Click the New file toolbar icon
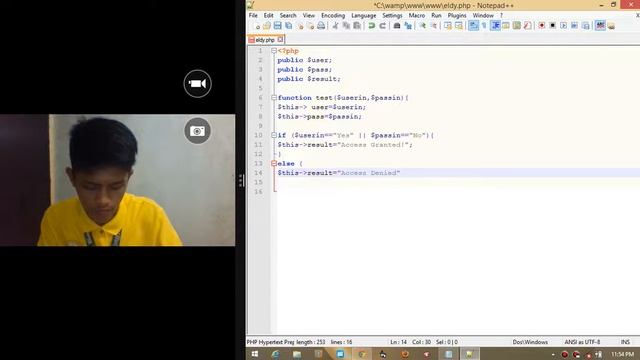The image size is (640, 360). [x=257, y=26]
